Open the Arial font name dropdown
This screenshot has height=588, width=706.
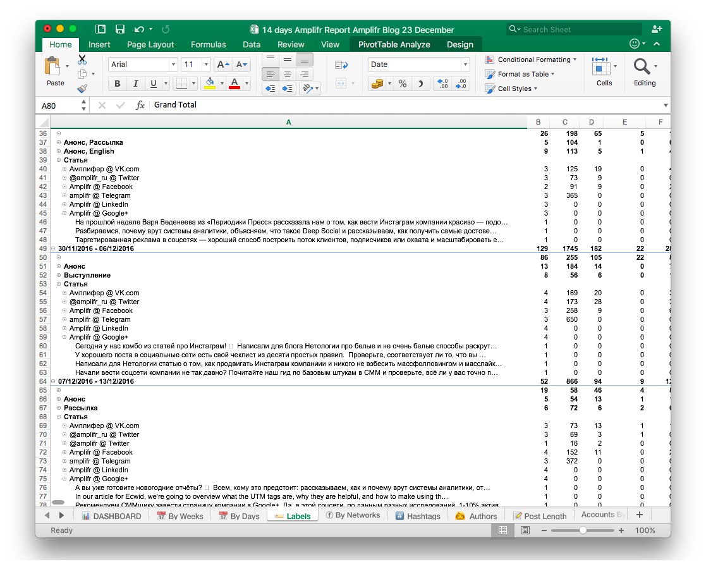pyautogui.click(x=173, y=64)
